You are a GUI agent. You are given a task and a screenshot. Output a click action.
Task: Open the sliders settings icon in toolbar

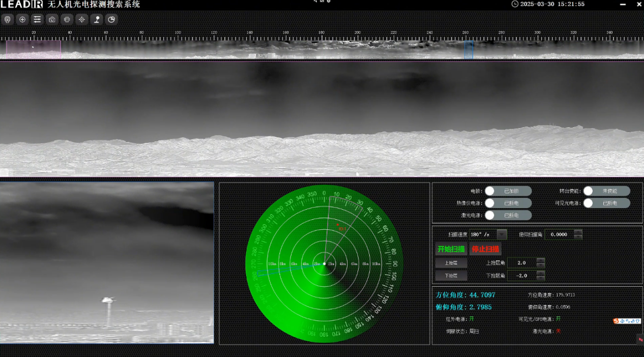[37, 19]
